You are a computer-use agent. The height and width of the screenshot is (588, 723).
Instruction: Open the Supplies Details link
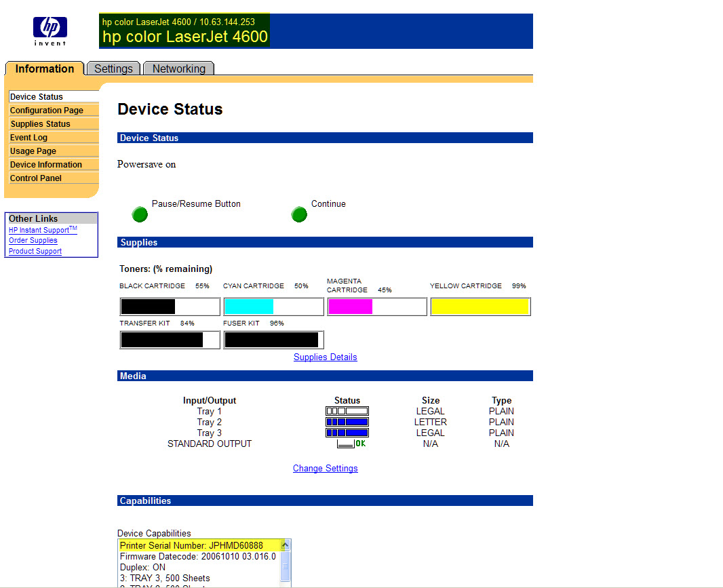(325, 357)
